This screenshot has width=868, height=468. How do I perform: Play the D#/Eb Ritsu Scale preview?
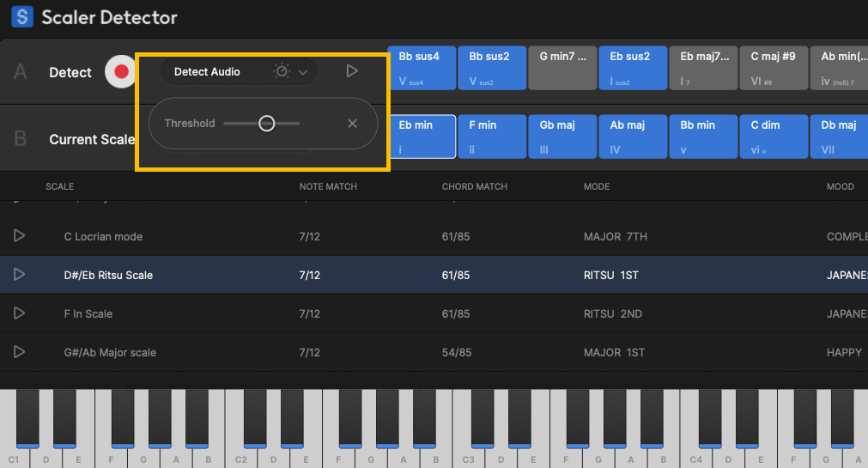click(19, 275)
